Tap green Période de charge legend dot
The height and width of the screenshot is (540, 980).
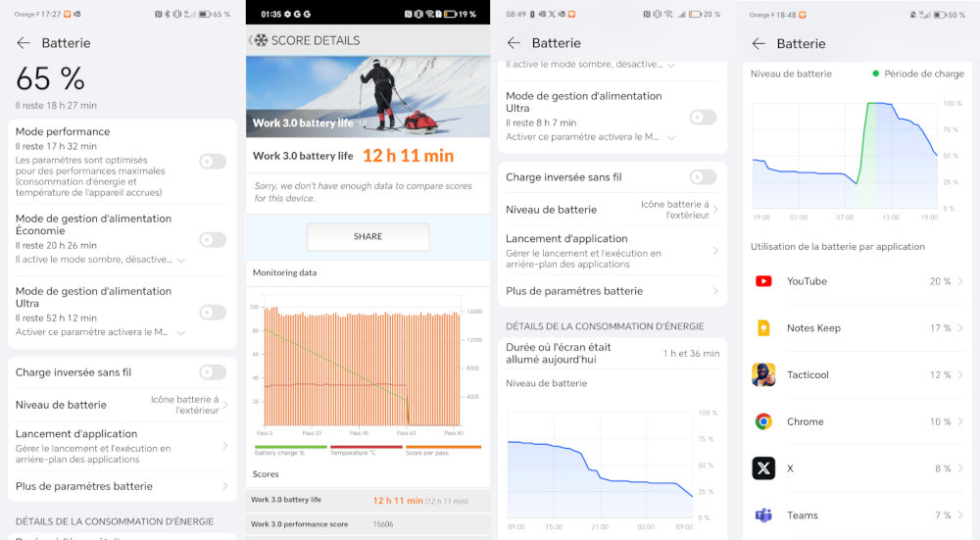pos(875,74)
